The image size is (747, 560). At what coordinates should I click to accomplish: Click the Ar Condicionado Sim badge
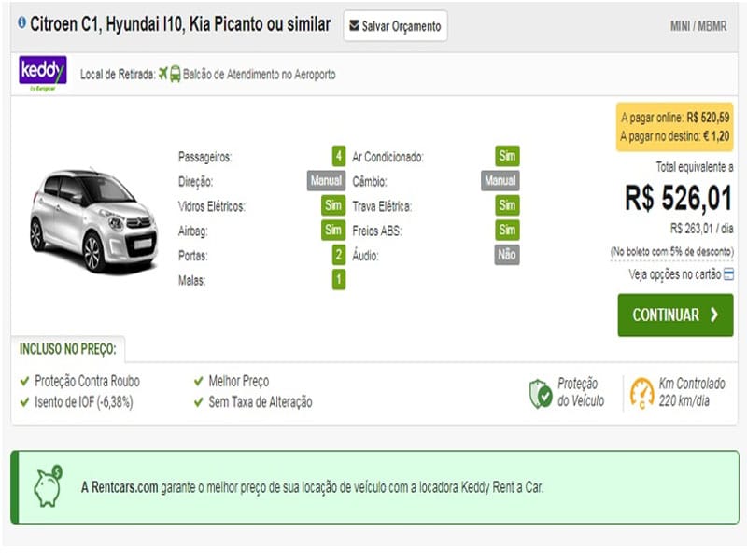507,156
